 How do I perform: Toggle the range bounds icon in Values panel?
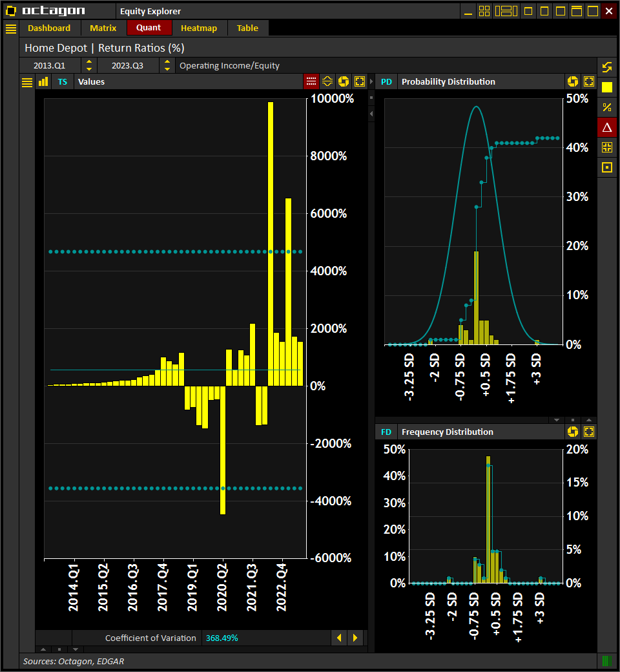tap(327, 81)
